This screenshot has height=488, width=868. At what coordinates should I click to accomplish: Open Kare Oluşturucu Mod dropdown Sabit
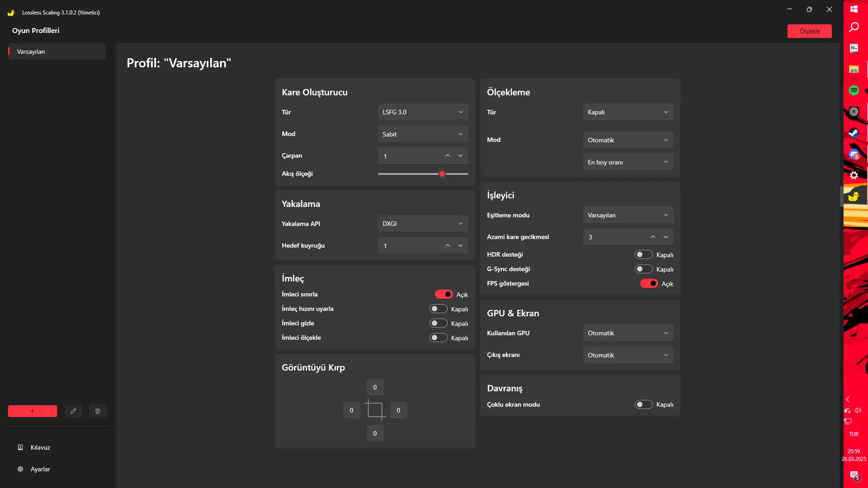click(423, 134)
